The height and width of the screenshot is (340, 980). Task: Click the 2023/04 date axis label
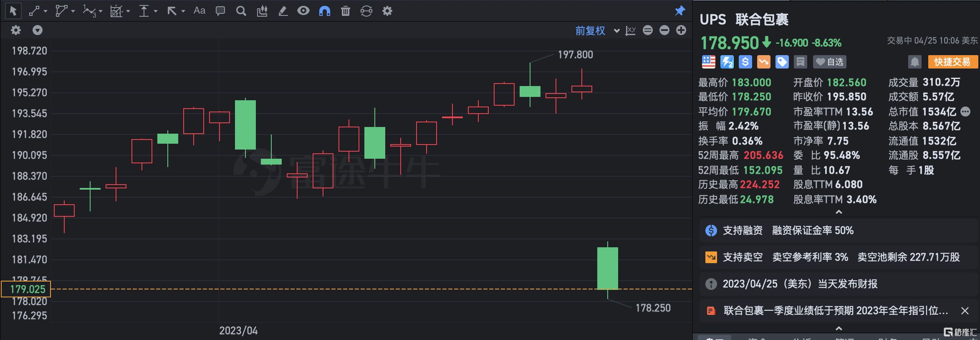(x=238, y=331)
